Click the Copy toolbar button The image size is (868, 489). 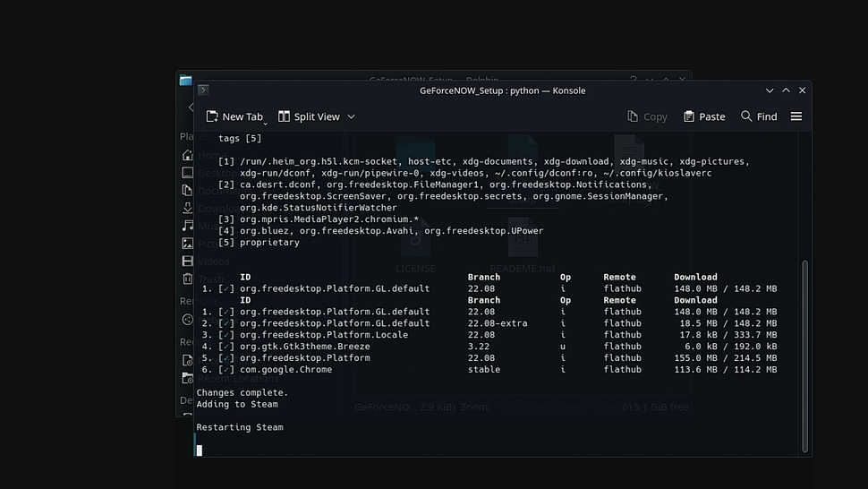647,116
